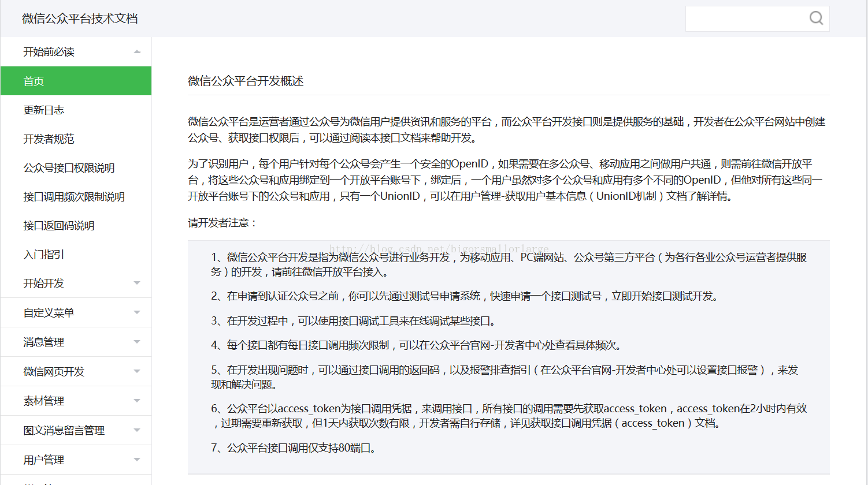Image resolution: width=868 pixels, height=485 pixels.
Task: Click inside the search input box
Action: click(x=745, y=18)
